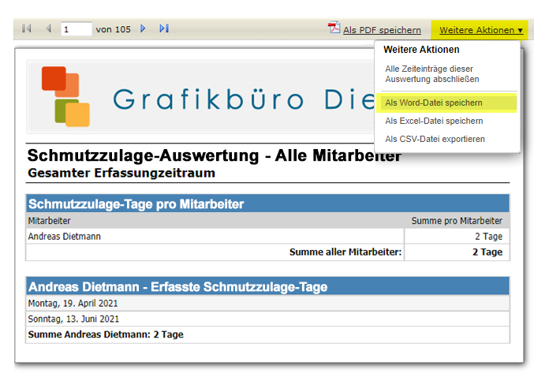Screen dimensions: 534x392
Task: Choose Als CSV-Datei exportieren
Action: pos(435,139)
